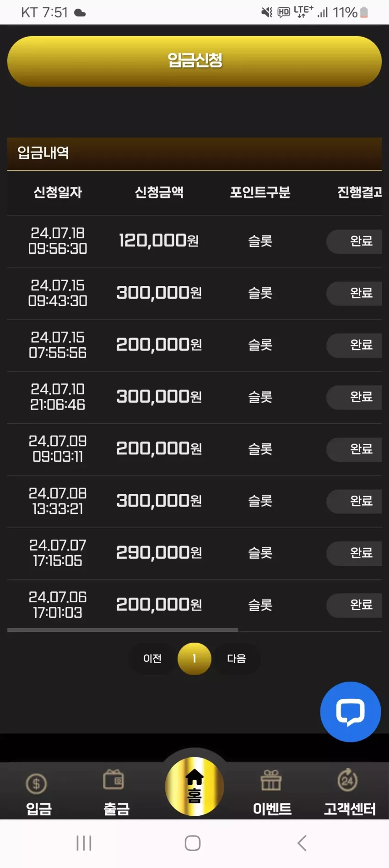Click the horizontal scrollbar under the table
Viewport: 389px width, 868px height.
point(123,630)
